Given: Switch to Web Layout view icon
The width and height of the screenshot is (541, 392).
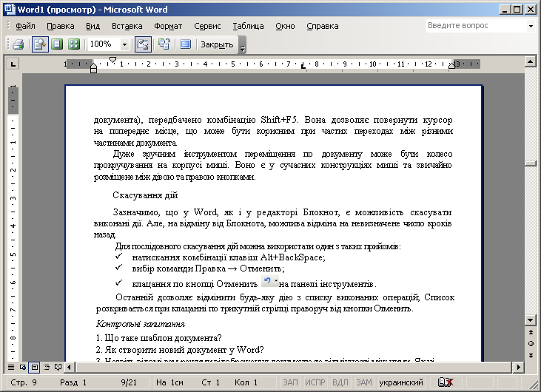Looking at the screenshot, I should 23,367.
